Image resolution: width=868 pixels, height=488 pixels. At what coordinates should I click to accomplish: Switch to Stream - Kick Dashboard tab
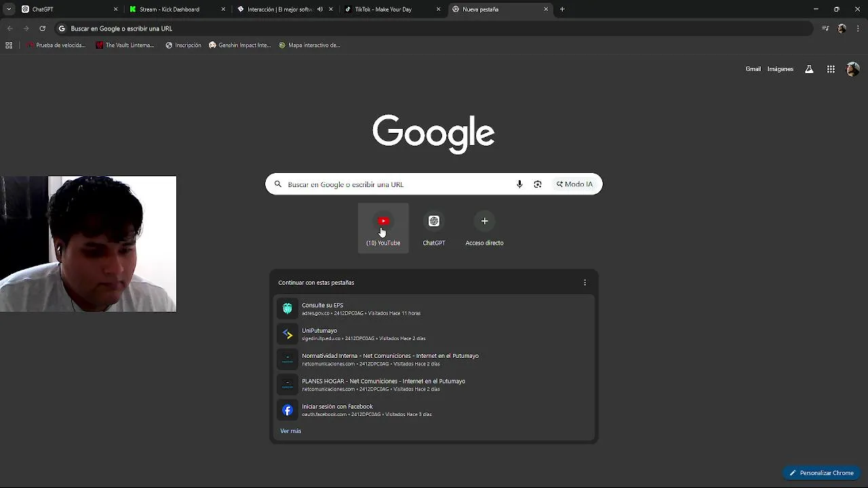click(x=176, y=9)
